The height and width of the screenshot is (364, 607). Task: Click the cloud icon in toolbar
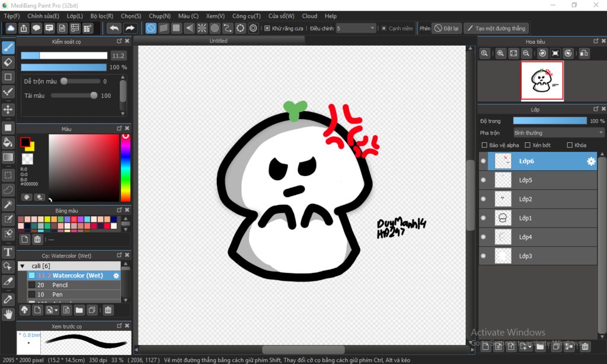(11, 28)
